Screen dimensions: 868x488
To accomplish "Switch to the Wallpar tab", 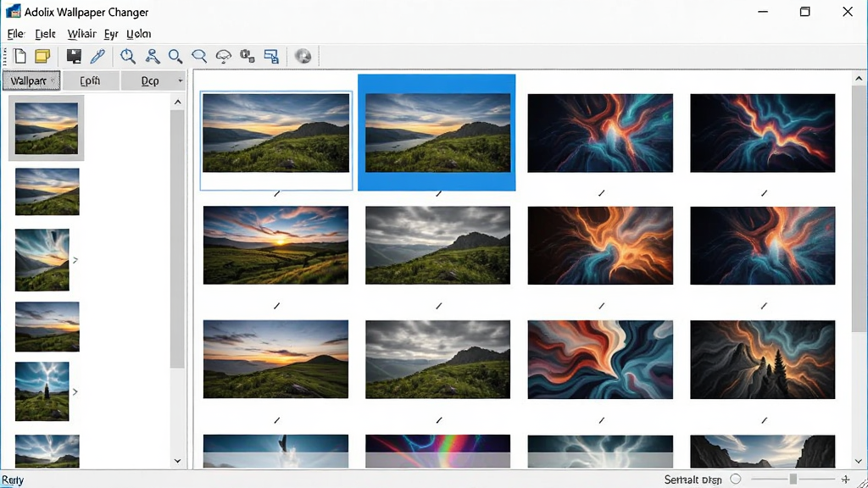I will coord(31,80).
